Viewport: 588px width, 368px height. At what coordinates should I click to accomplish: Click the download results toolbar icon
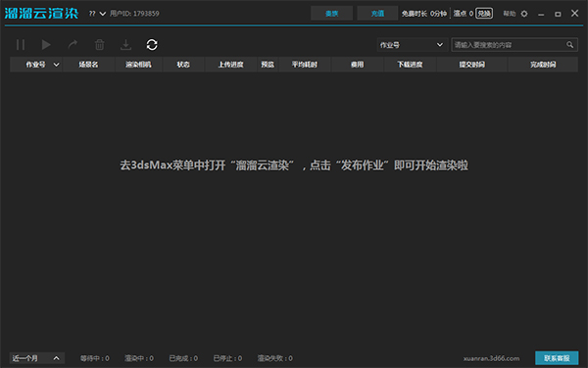point(125,45)
